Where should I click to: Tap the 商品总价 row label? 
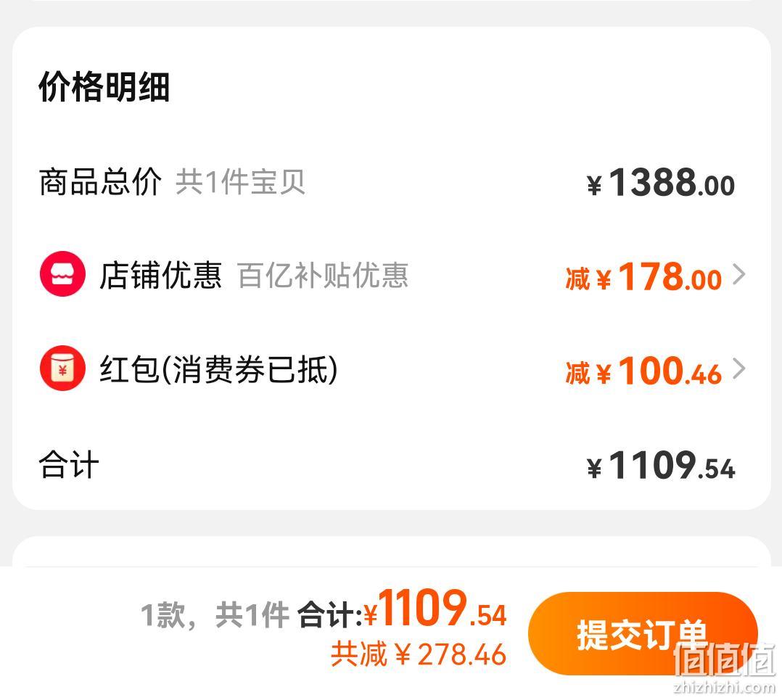tap(100, 181)
